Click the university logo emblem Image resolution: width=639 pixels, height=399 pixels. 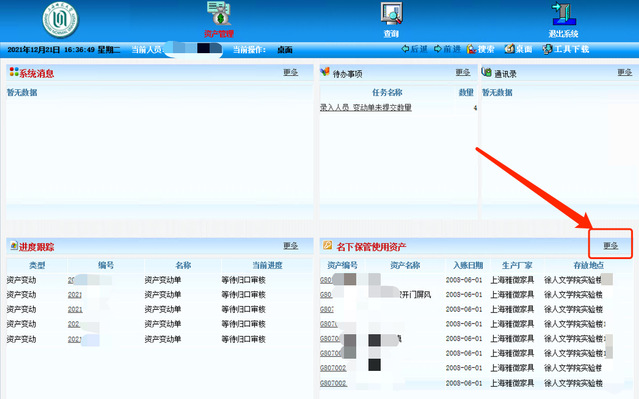click(61, 19)
